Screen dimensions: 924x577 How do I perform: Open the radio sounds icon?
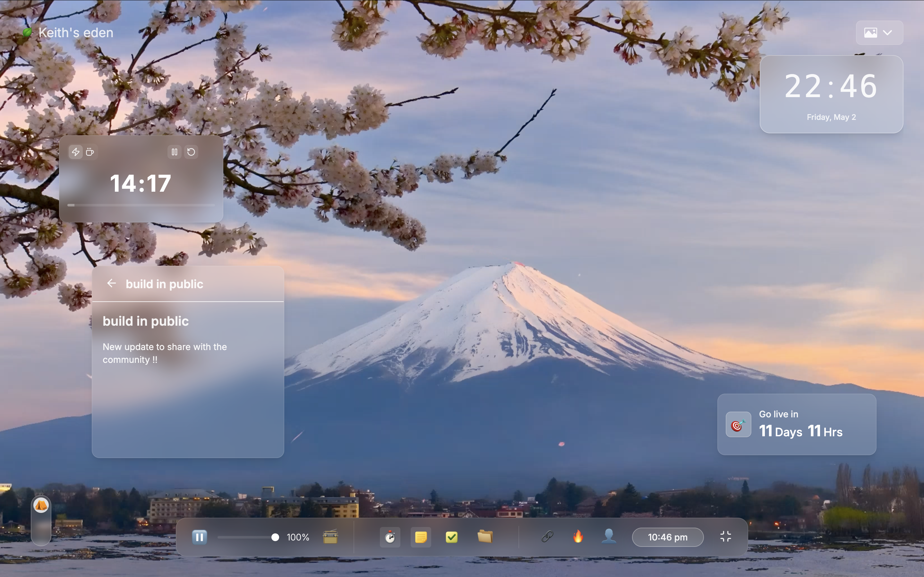[x=330, y=537]
